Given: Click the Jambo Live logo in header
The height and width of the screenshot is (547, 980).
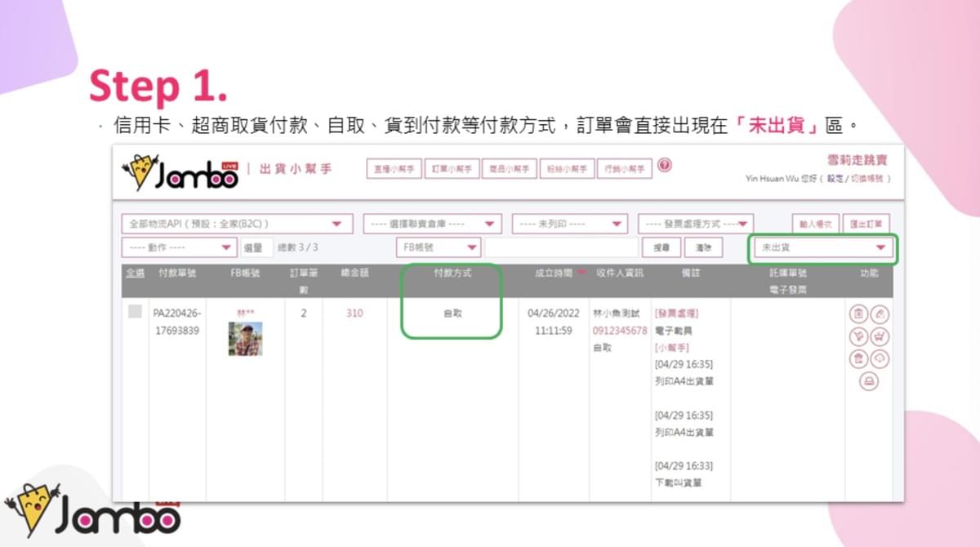Looking at the screenshot, I should click(180, 171).
